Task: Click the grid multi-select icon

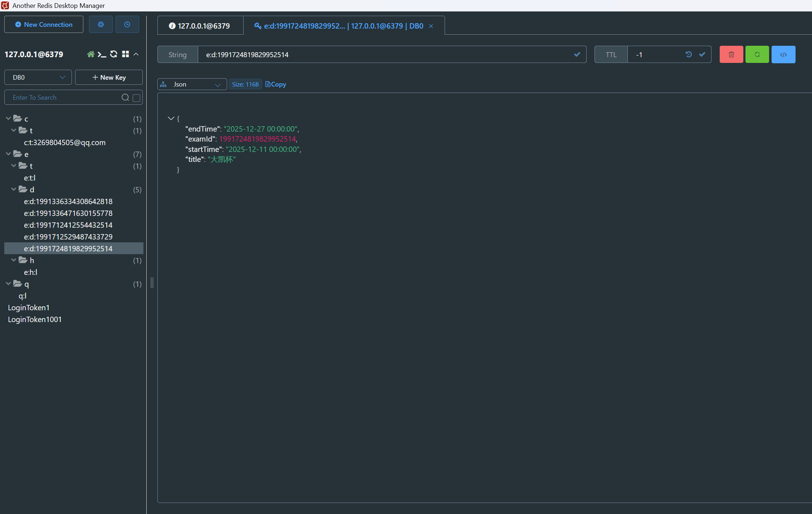Action: [x=125, y=54]
